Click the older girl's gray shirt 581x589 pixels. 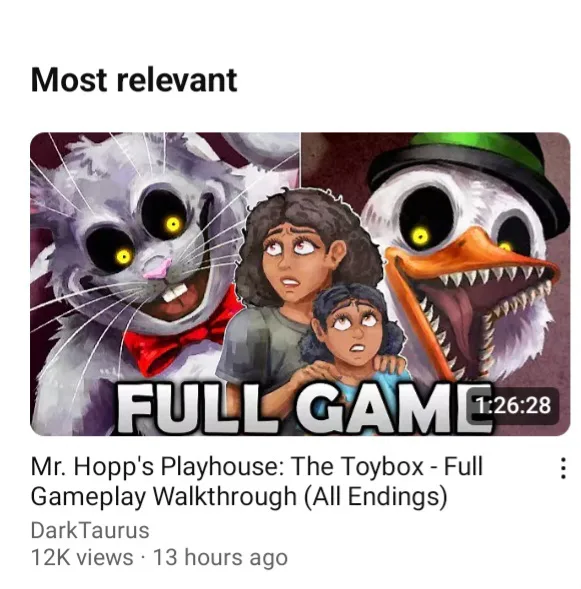[x=263, y=346]
